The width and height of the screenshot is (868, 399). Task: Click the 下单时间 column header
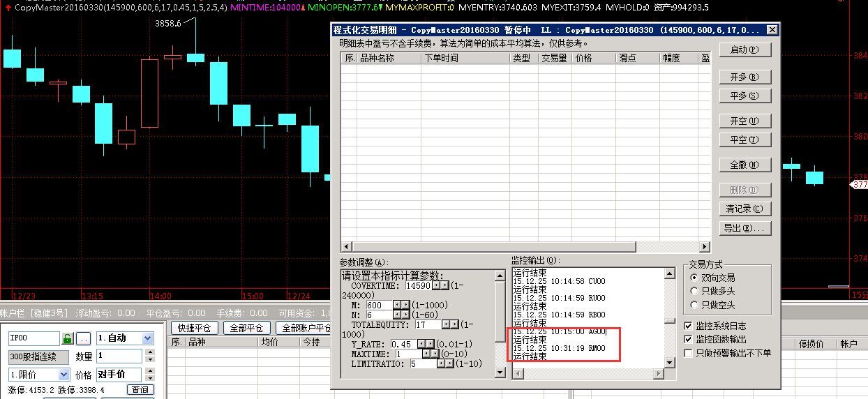pos(464,59)
